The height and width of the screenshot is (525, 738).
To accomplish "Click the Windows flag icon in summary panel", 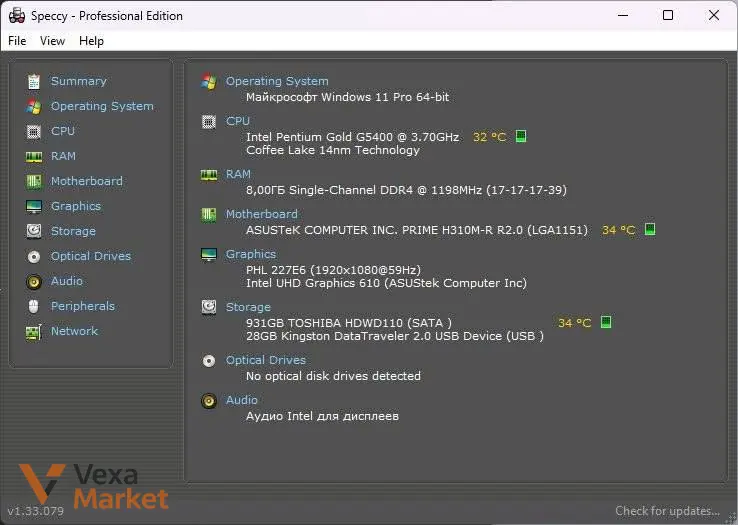I will tap(209, 81).
